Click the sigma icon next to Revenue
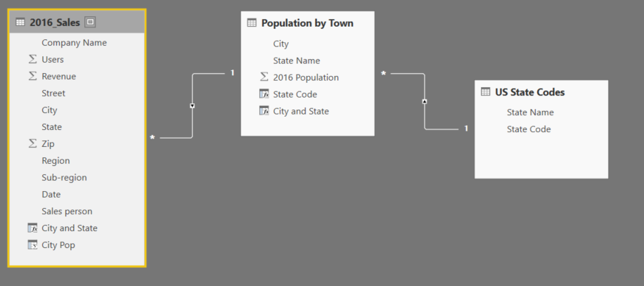644x286 pixels. [32, 77]
